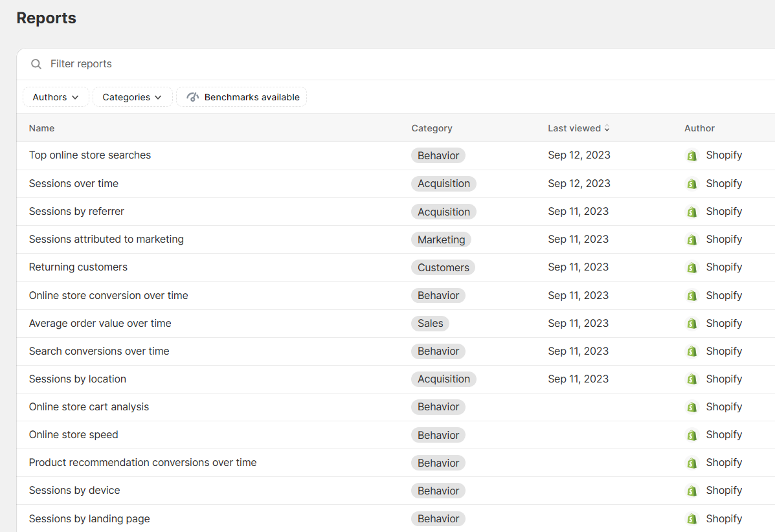The width and height of the screenshot is (775, 532).
Task: Click Behavior badge for Top online store searches
Action: click(x=438, y=155)
